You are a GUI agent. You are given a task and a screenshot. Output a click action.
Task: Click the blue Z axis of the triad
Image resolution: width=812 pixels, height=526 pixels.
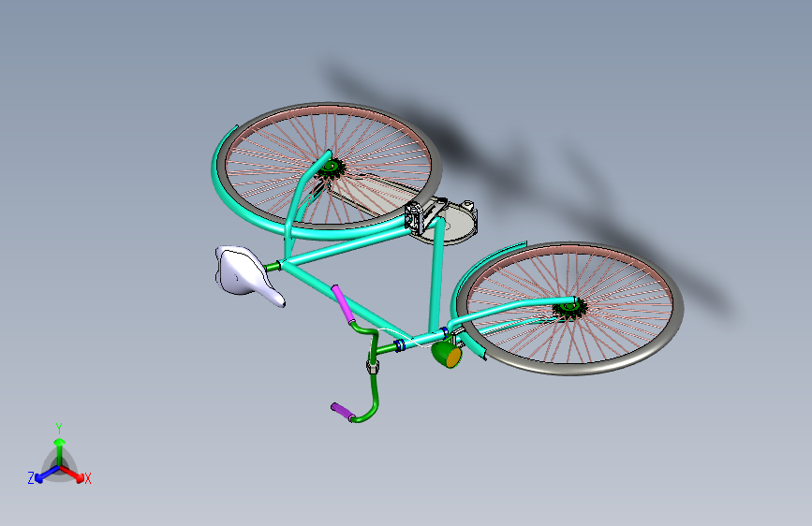46,474
